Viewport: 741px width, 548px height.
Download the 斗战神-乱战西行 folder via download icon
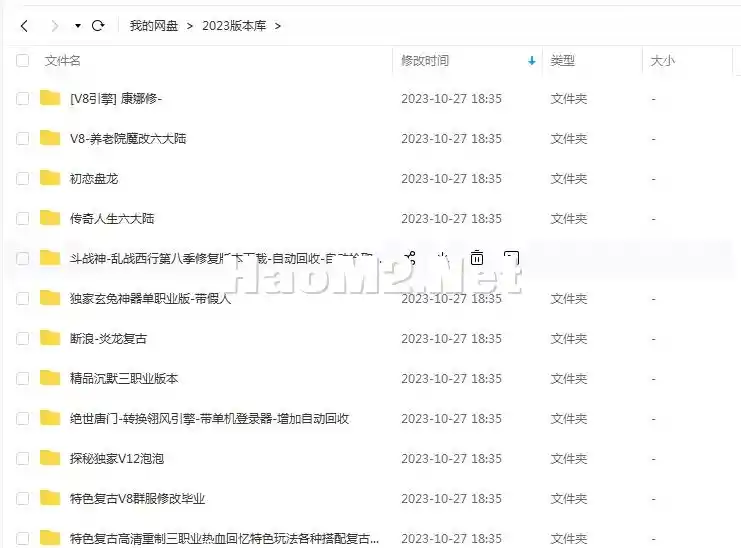coord(443,258)
